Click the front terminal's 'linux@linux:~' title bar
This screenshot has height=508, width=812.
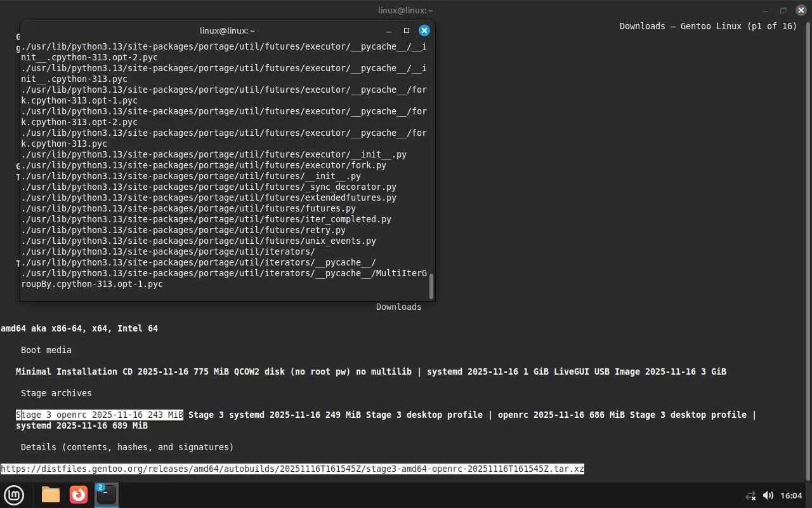[227, 30]
